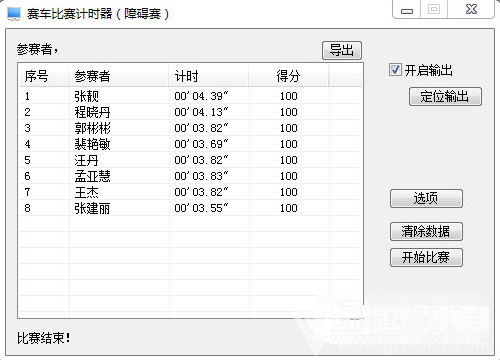Select participant row 程晓丹
Viewport: 500px width, 360px height.
(190, 112)
